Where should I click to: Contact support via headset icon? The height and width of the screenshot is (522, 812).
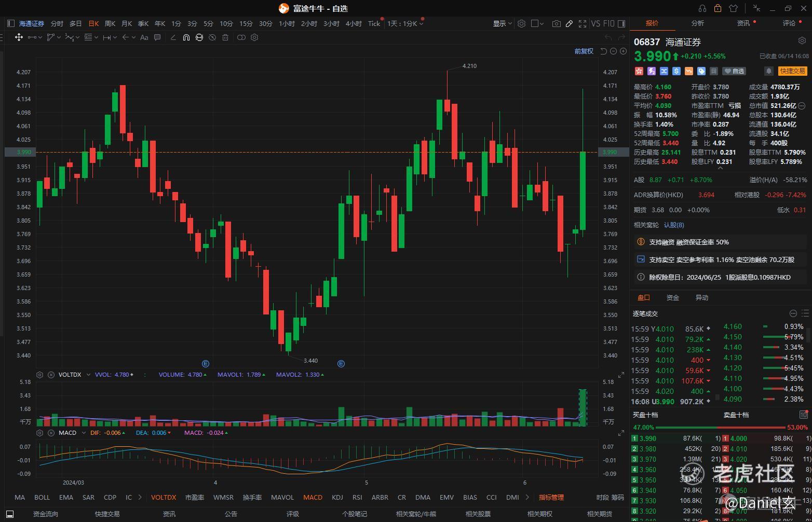tap(702, 8)
